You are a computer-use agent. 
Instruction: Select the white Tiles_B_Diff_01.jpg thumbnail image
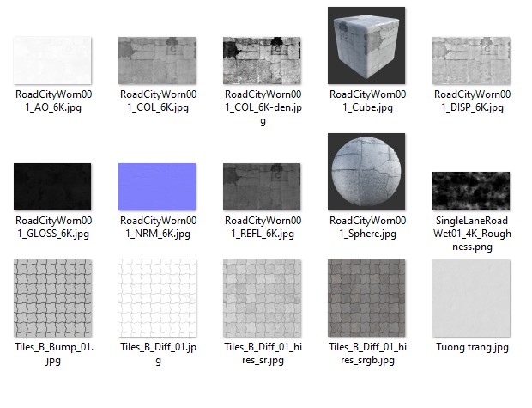tap(157, 298)
